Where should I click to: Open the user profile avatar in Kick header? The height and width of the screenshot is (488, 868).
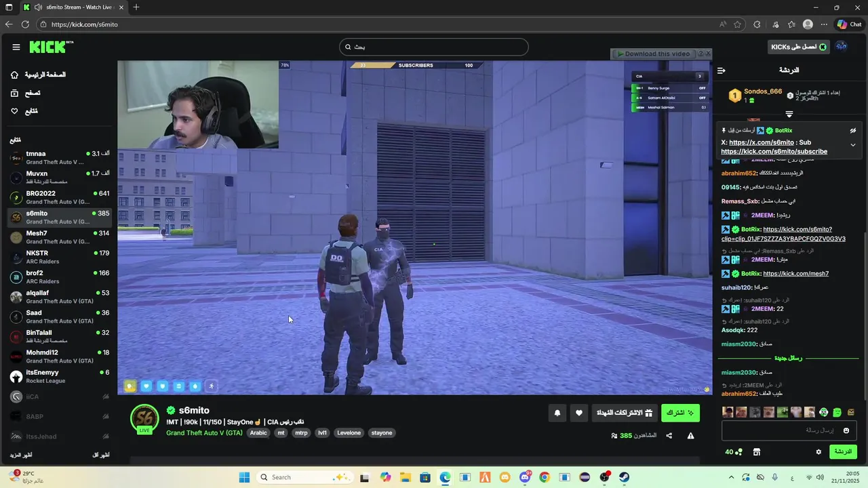841,47
